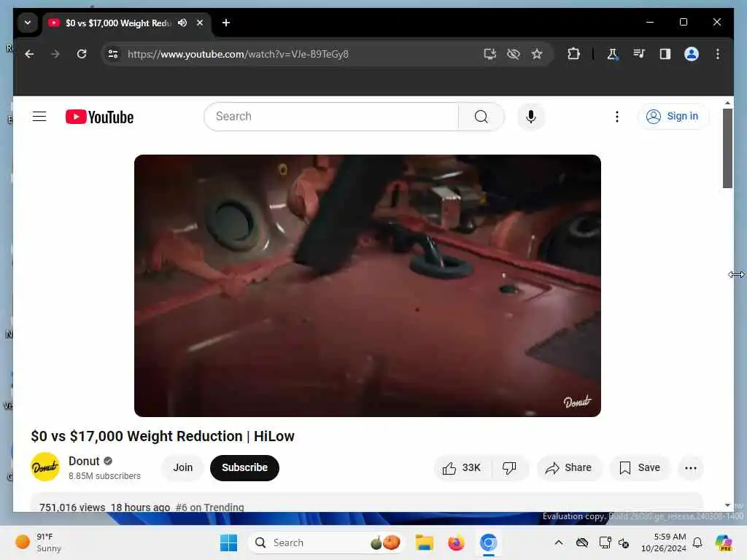747x560 pixels.
Task: Mute the tab via speaker icon
Action: [182, 23]
